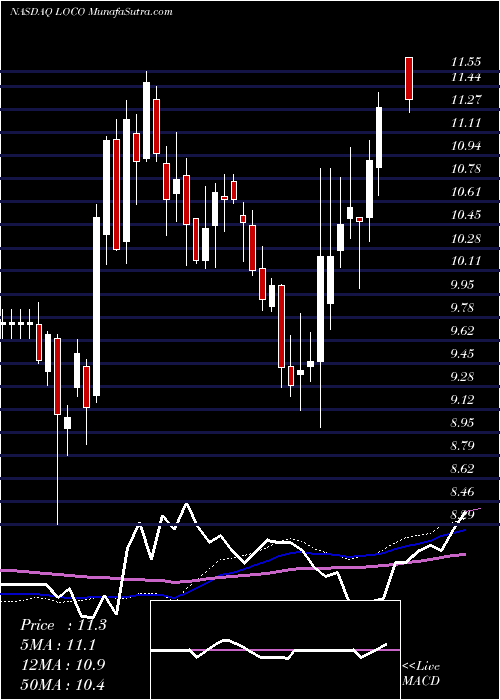
Task: Select the 10.61 price axis label
Action: pyautogui.click(x=465, y=192)
